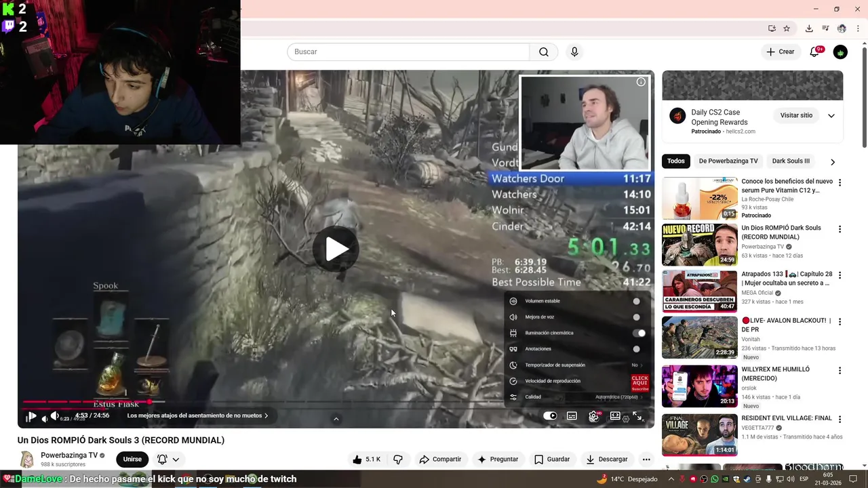Seek on the video progress bar
Screen dimensions: 868x488
[336, 403]
